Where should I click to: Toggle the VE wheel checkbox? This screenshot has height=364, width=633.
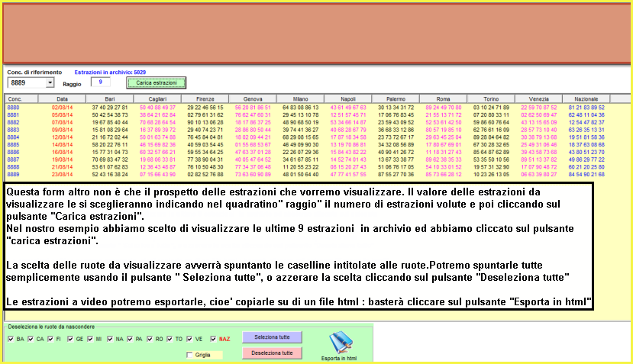tap(189, 339)
